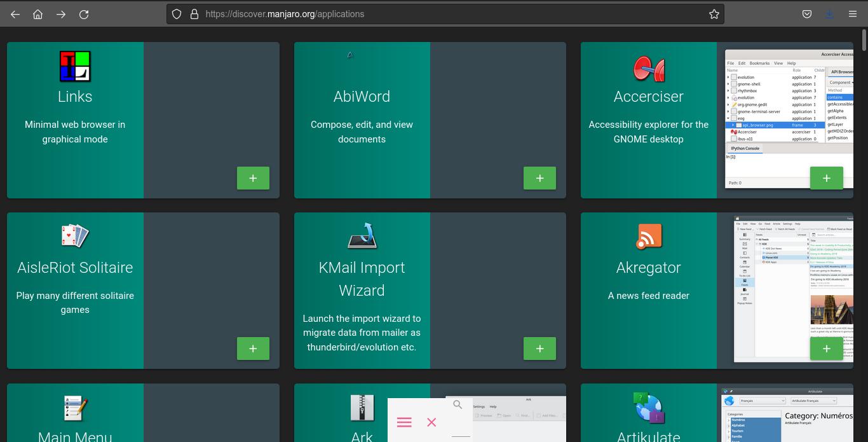Open the downloads arrow icon
The image size is (868, 442).
click(829, 14)
